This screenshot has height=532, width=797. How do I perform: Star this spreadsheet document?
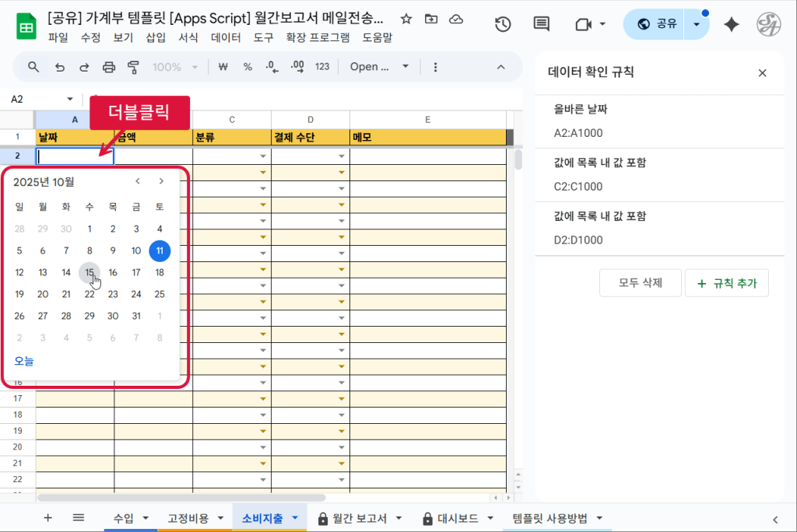[x=406, y=19]
